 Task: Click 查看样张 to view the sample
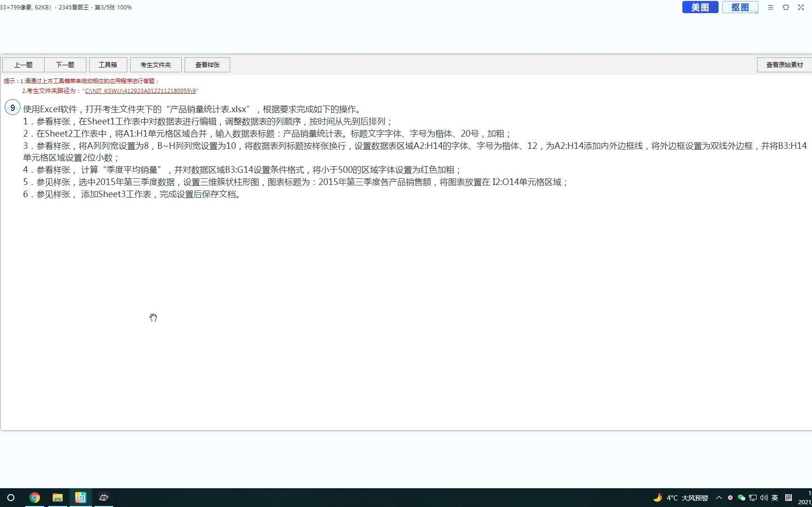[x=208, y=65]
